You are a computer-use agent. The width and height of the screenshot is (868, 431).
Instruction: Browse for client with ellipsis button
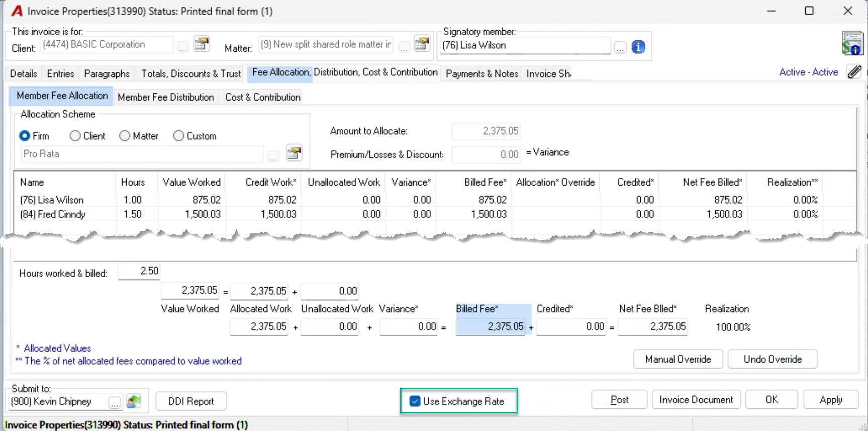pyautogui.click(x=183, y=47)
